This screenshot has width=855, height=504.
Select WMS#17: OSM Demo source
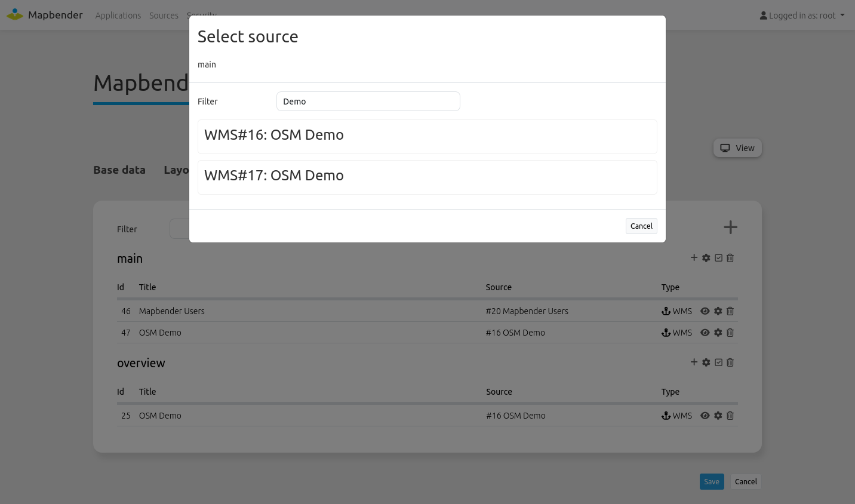[x=427, y=177]
